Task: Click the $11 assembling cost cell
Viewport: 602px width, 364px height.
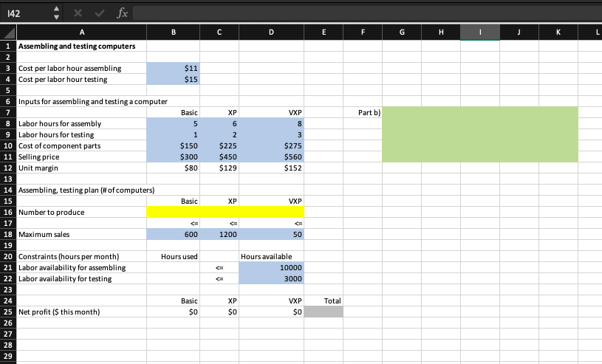Action: tap(173, 69)
